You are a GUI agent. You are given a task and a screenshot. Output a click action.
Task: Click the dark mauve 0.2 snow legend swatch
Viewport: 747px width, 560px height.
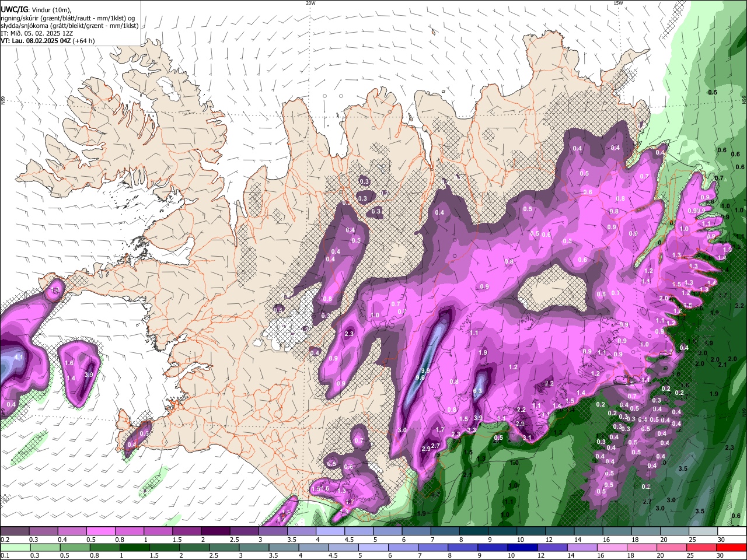click(15, 531)
